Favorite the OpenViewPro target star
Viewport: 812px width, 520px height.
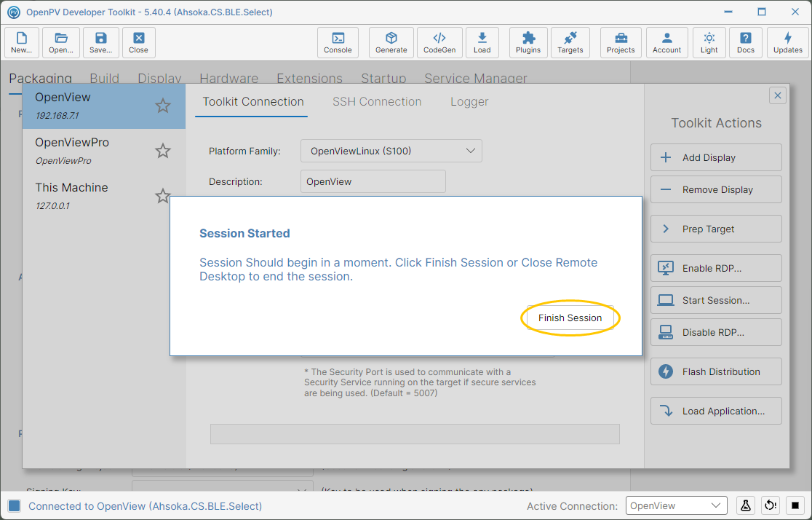(163, 151)
